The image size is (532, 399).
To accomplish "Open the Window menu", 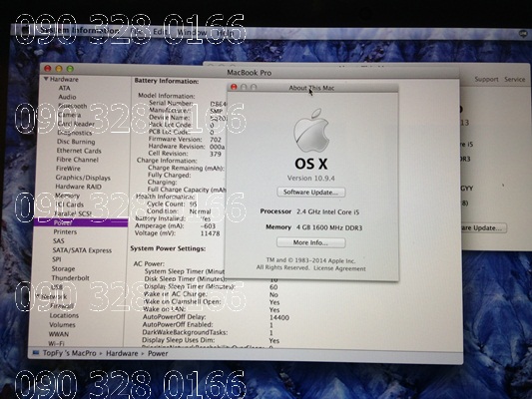I will [192, 33].
